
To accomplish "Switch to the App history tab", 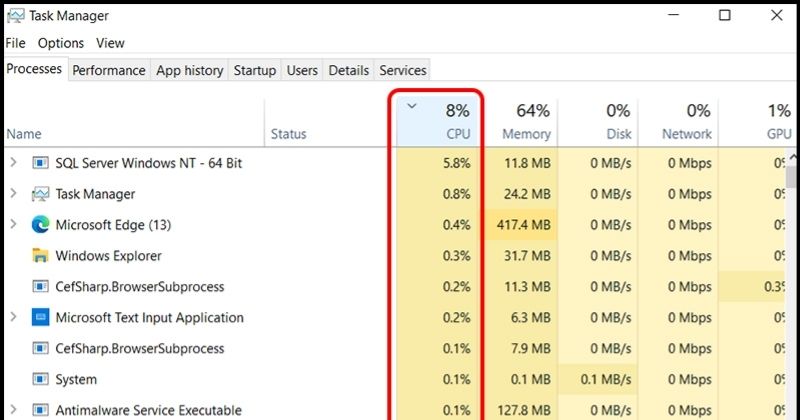I will 190,70.
